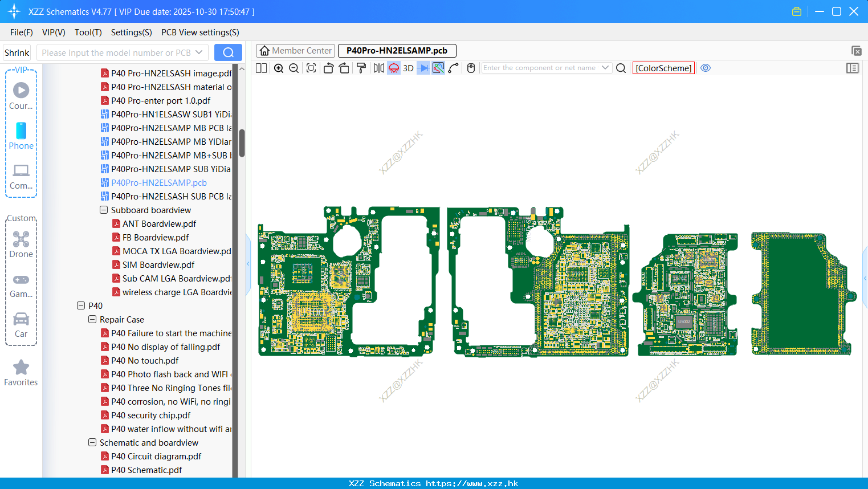868x489 pixels.
Task: Open FB Boardview.pdf
Action: coord(156,237)
